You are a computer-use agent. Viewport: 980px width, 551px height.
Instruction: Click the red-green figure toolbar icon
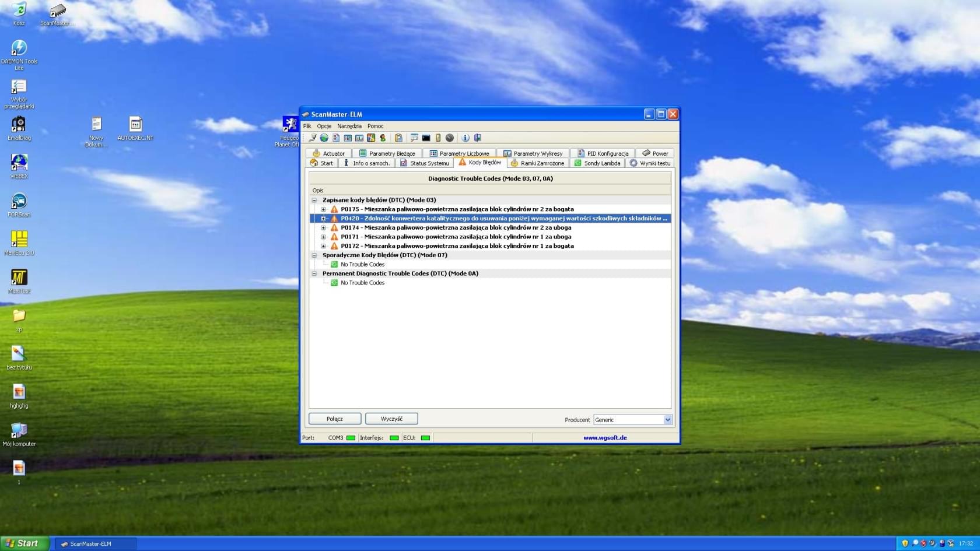[383, 138]
